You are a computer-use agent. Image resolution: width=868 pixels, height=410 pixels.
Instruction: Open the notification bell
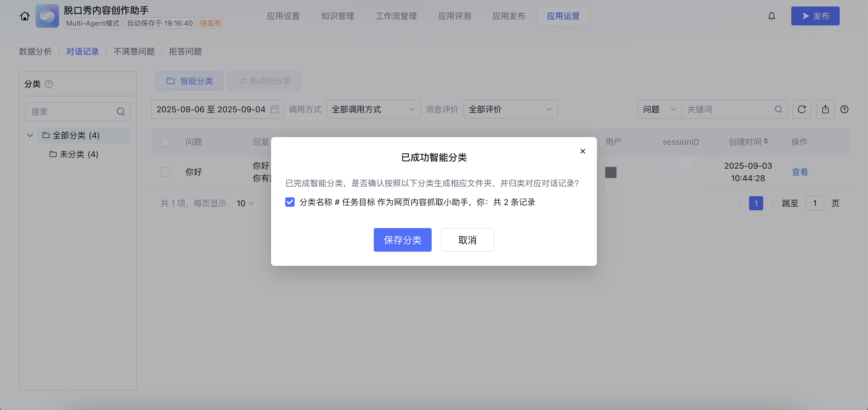[772, 16]
